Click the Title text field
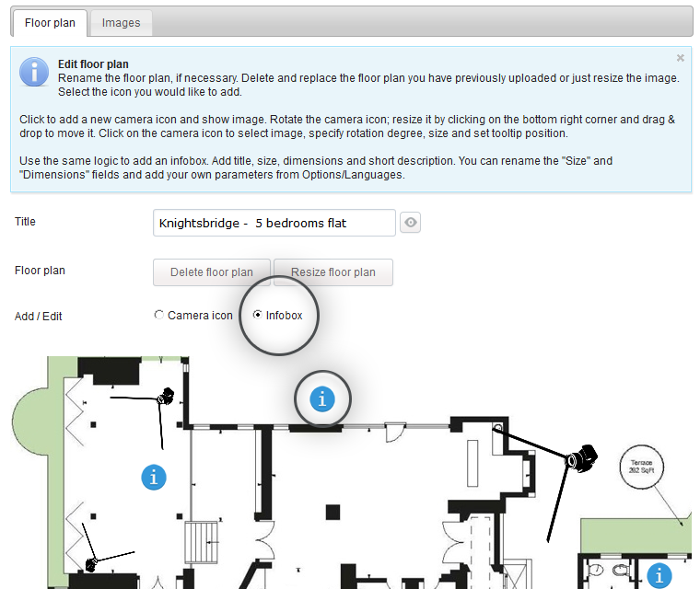 coord(274,223)
